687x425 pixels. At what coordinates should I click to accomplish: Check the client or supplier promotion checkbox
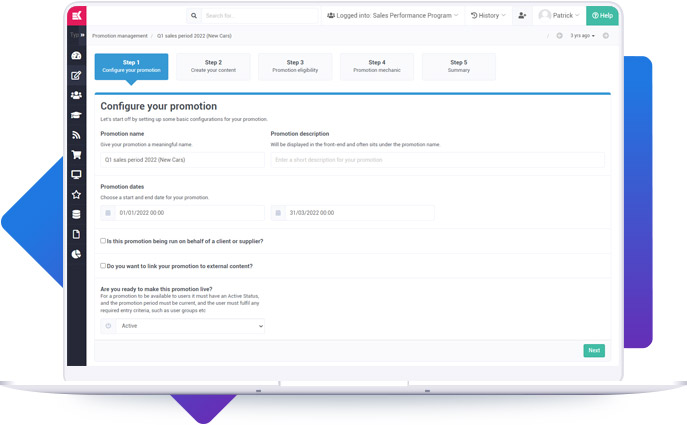coord(103,241)
